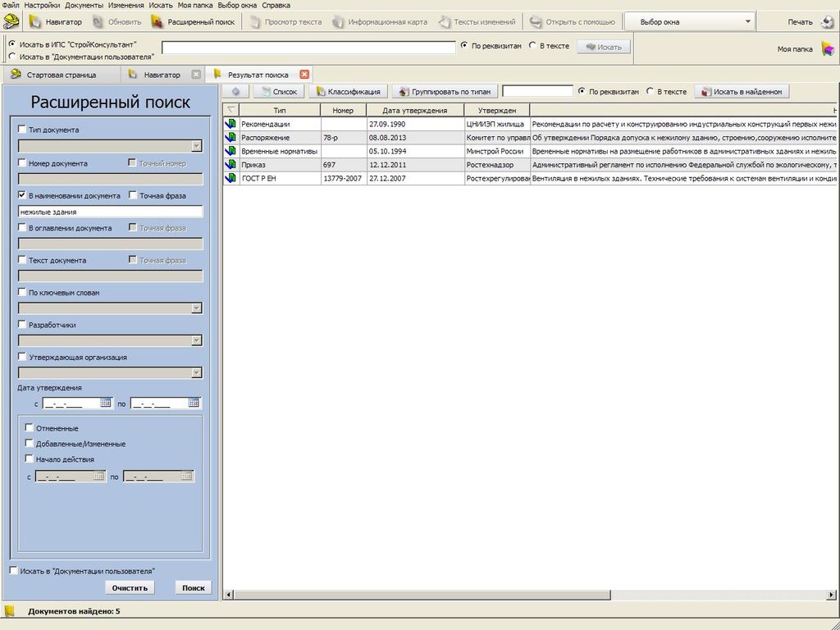Click the Очистить button

(130, 587)
